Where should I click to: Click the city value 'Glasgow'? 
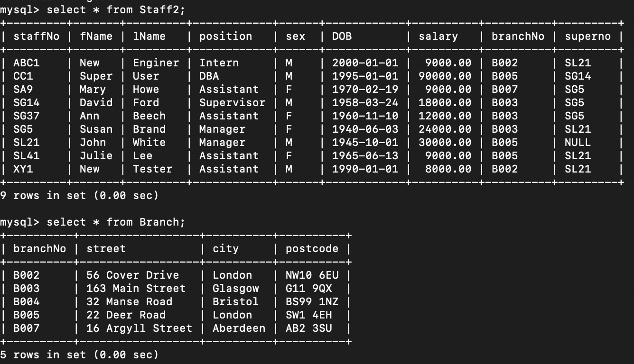[237, 288]
